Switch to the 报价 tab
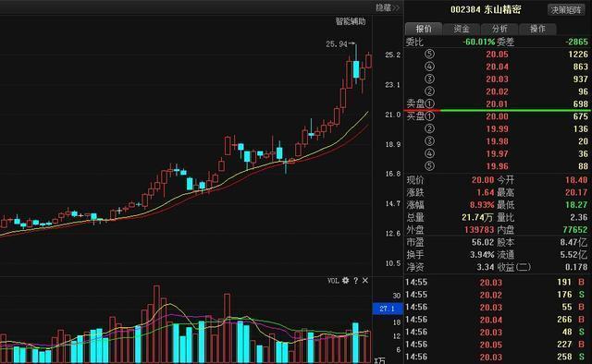 (x=424, y=29)
